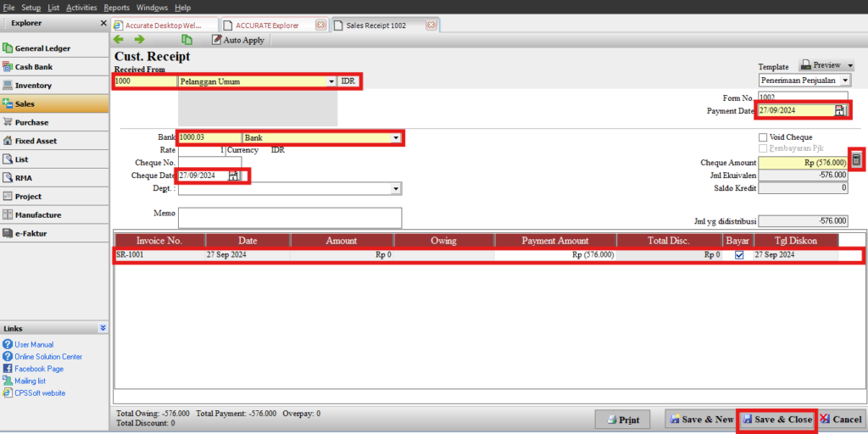Open the Preview dropdown arrow

click(849, 65)
